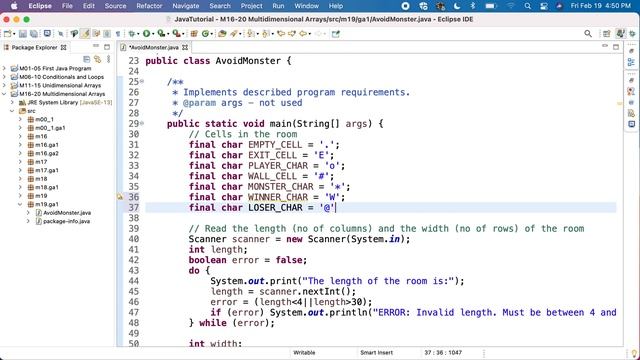Open the Navigate menu
The width and height of the screenshot is (640, 360).
(186, 6)
